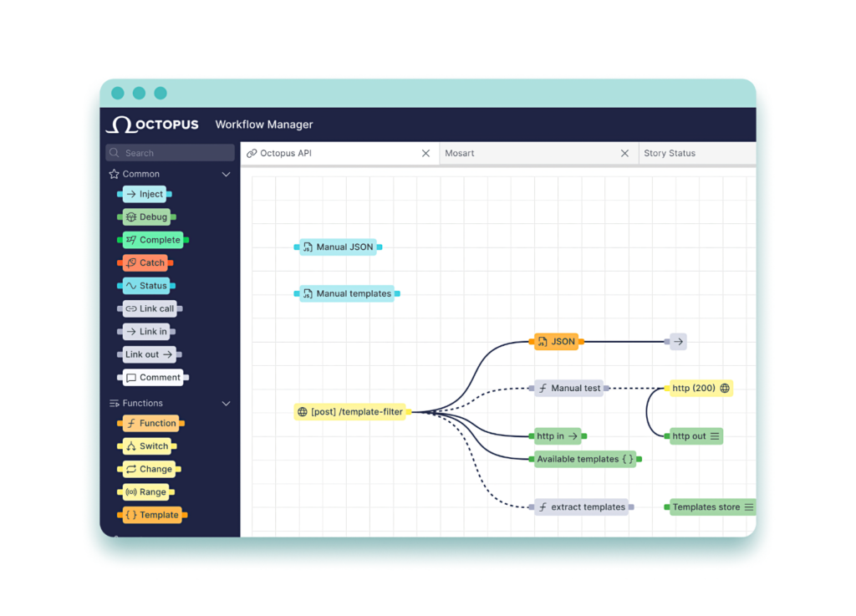The width and height of the screenshot is (856, 616).
Task: Select the Inject node in the palette
Action: coord(145,194)
